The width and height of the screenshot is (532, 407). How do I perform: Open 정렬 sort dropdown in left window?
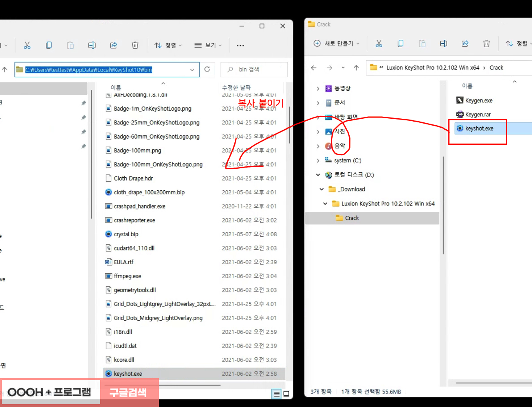[x=168, y=46]
